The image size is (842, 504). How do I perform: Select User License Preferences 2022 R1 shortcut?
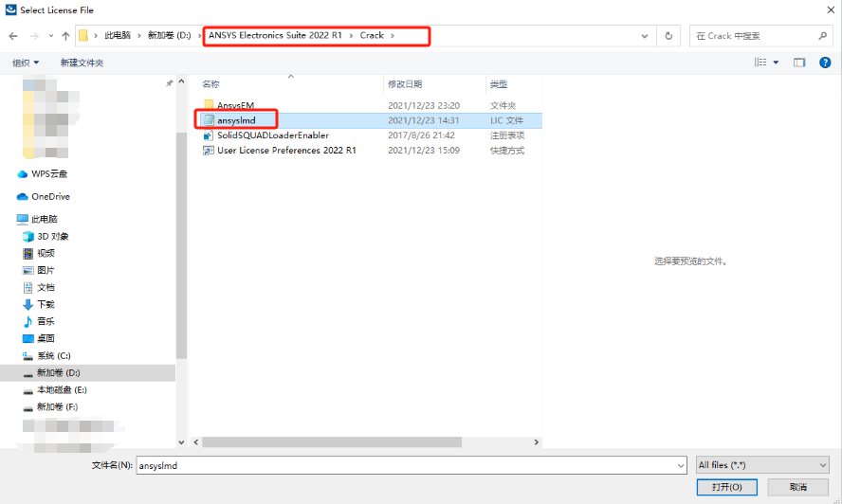(x=286, y=151)
